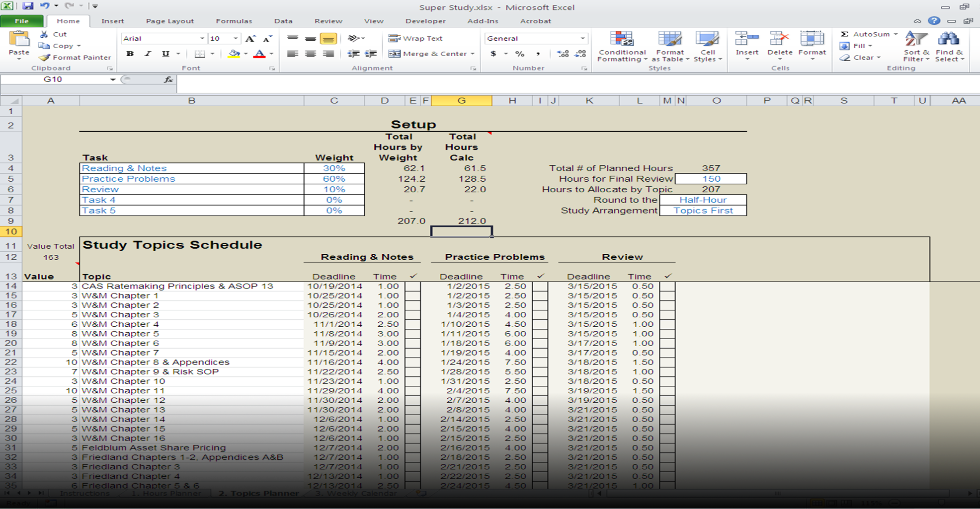
Task: Align text left
Action: (293, 54)
